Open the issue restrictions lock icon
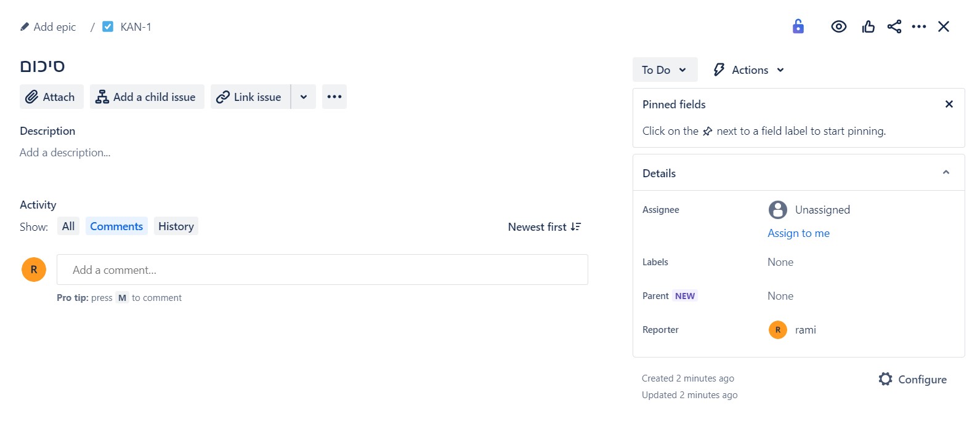The image size is (980, 440). click(x=798, y=26)
